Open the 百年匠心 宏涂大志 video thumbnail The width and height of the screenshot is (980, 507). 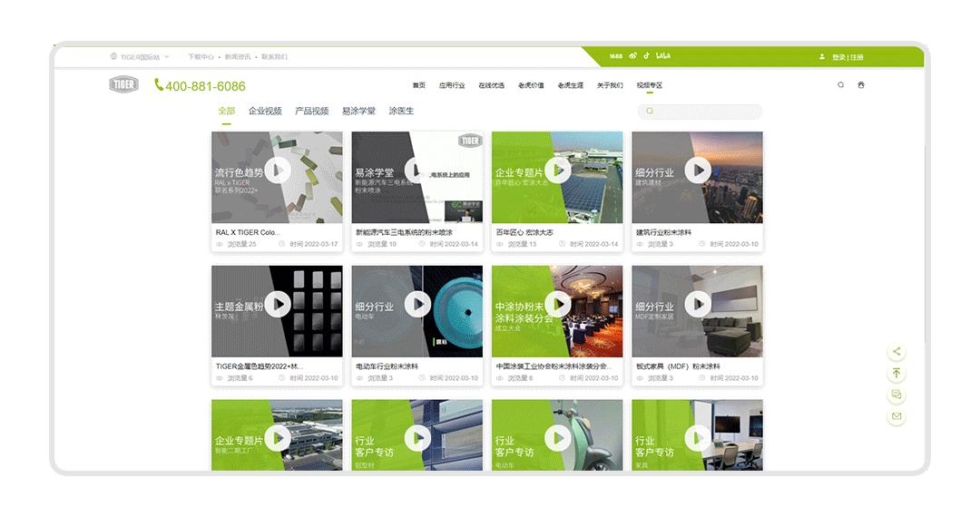(x=557, y=170)
